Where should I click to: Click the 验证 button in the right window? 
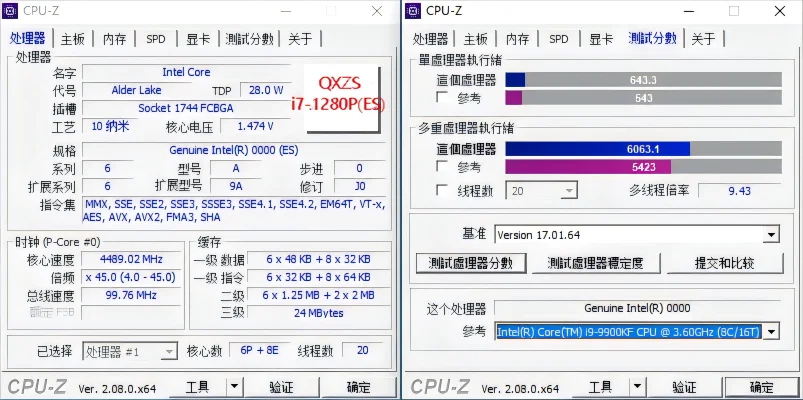[684, 387]
